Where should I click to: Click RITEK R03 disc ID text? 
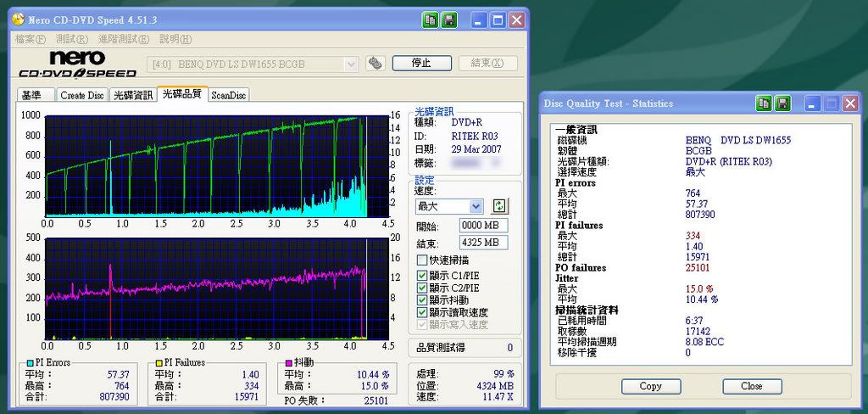point(475,137)
